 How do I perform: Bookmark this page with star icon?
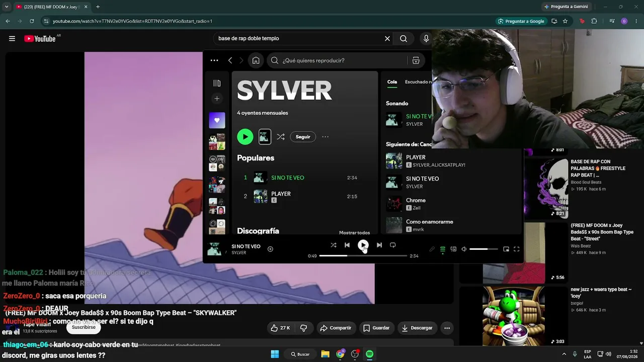tap(565, 21)
